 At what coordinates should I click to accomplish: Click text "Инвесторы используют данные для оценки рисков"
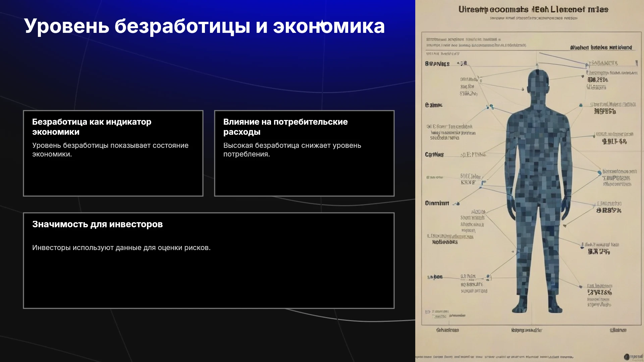[x=121, y=248]
